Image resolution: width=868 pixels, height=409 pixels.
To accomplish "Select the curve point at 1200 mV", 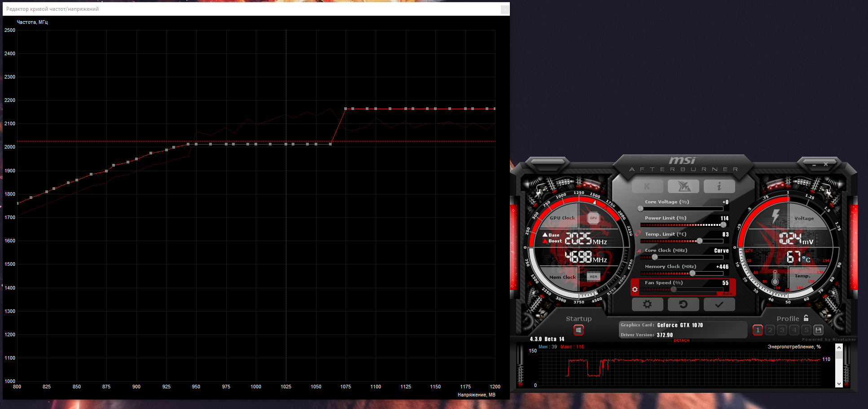I will pos(495,109).
